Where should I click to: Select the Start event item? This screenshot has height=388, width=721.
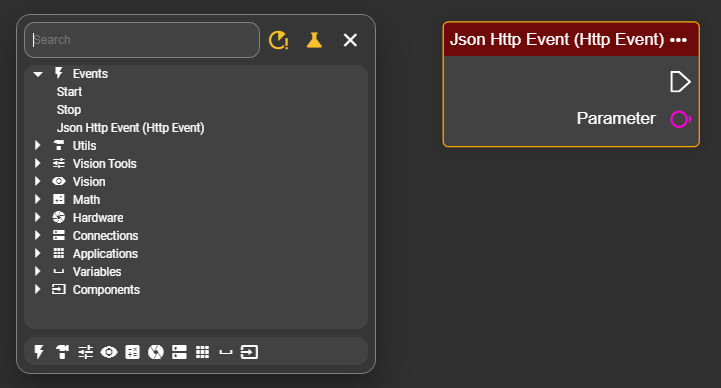[x=69, y=91]
